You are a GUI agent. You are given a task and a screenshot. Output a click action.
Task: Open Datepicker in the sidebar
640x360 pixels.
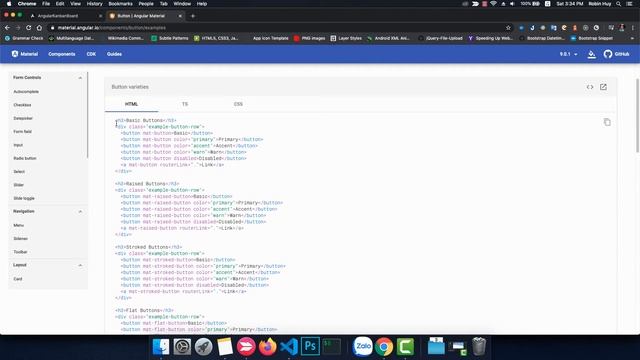pyautogui.click(x=23, y=118)
